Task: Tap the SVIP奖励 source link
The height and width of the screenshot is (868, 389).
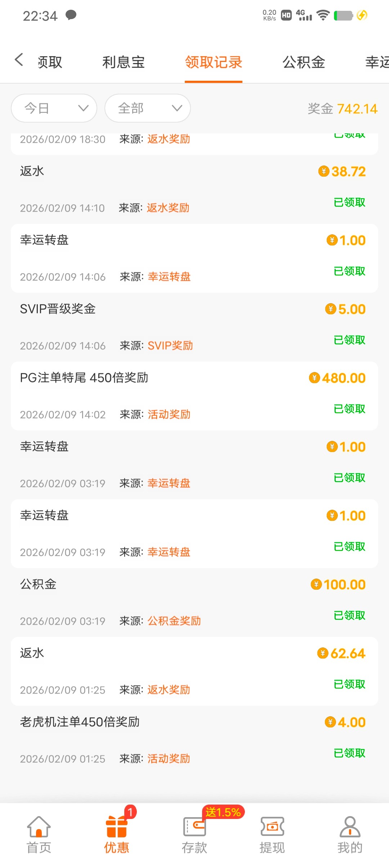Action: pyautogui.click(x=170, y=346)
